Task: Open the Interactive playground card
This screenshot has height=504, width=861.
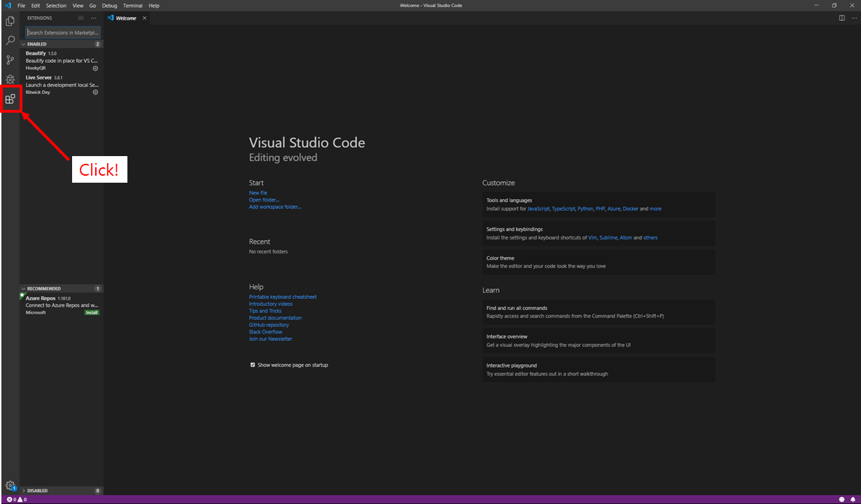Action: click(x=598, y=370)
